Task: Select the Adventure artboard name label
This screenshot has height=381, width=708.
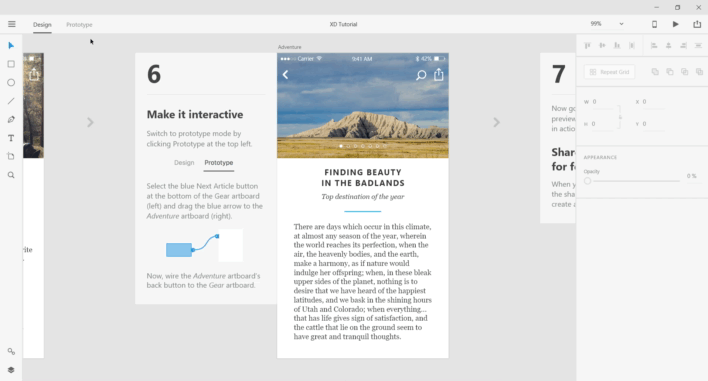Action: pyautogui.click(x=289, y=47)
